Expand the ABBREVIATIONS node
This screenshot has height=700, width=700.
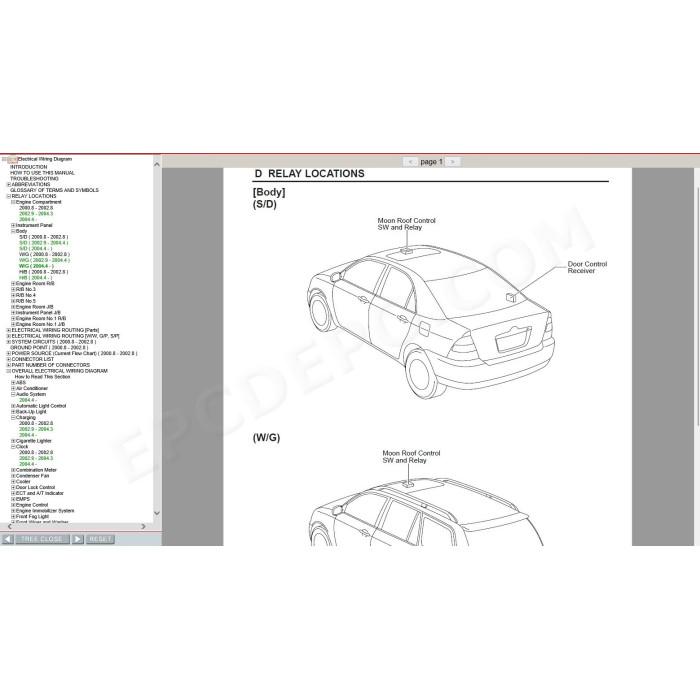[x=8, y=184]
